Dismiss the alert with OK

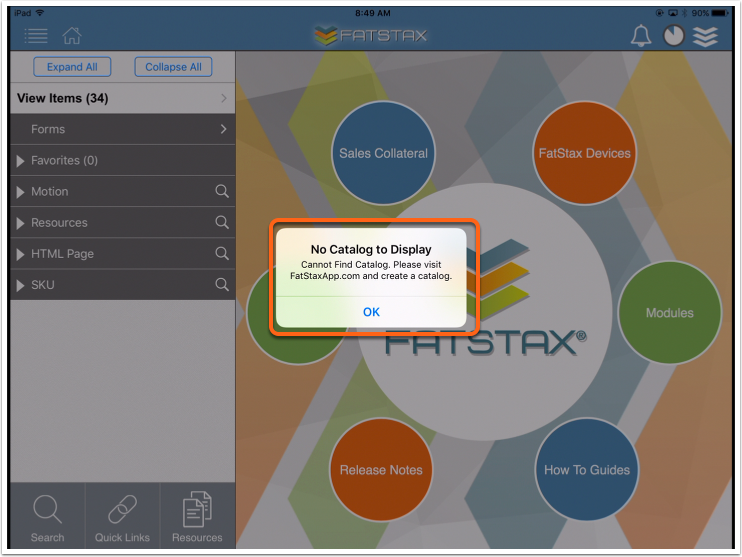371,312
